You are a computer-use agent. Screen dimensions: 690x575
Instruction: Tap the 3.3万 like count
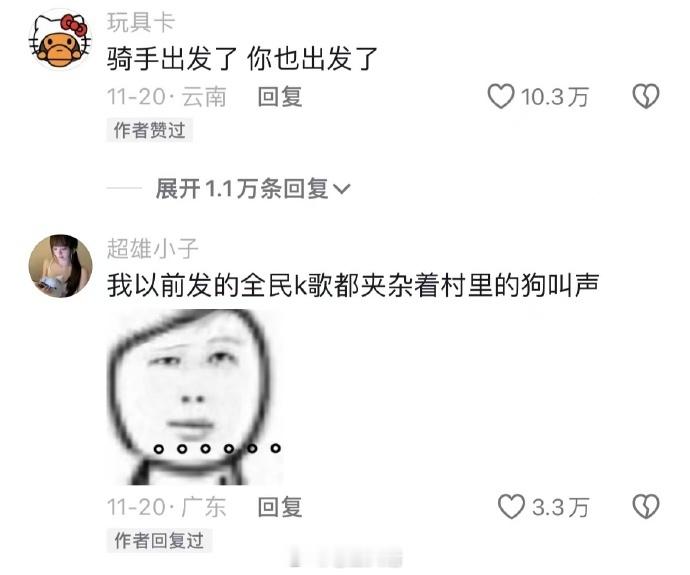(560, 507)
